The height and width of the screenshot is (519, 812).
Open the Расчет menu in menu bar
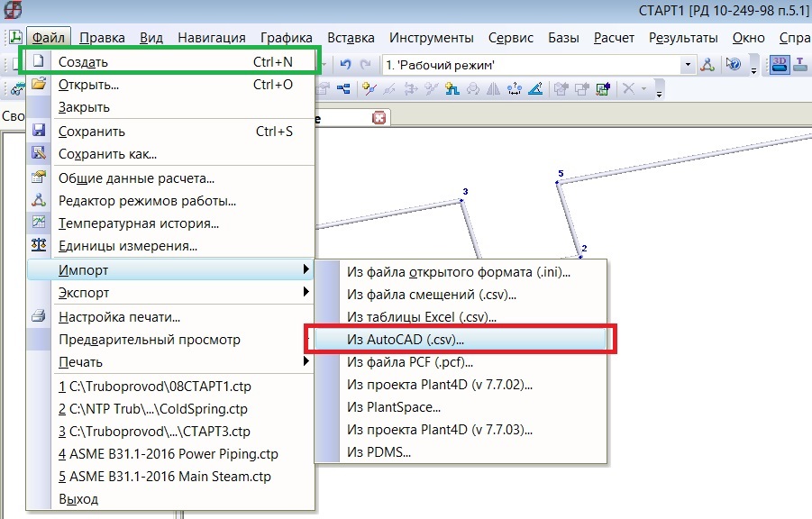[614, 38]
